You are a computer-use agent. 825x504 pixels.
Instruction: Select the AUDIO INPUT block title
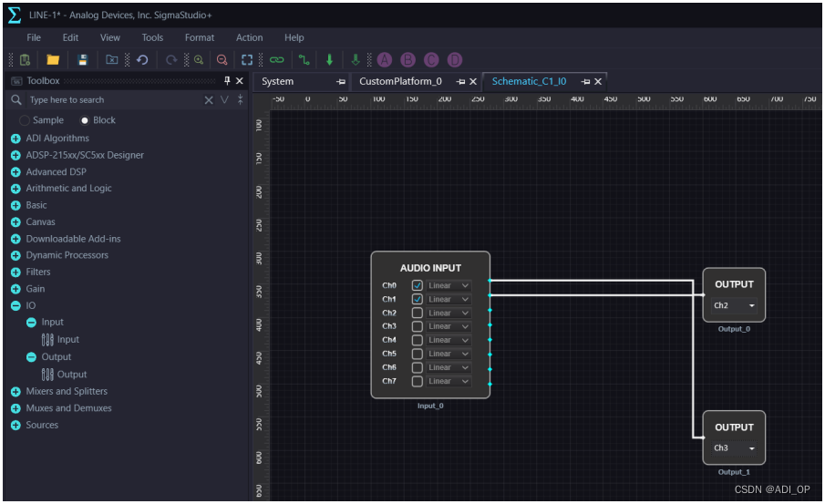pyautogui.click(x=430, y=268)
